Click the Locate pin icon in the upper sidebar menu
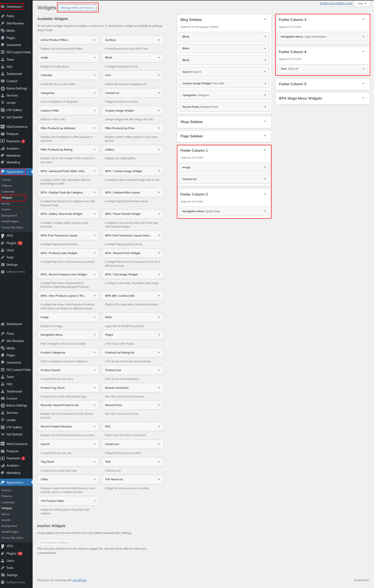This screenshot has height=588, width=374. coord(3,103)
